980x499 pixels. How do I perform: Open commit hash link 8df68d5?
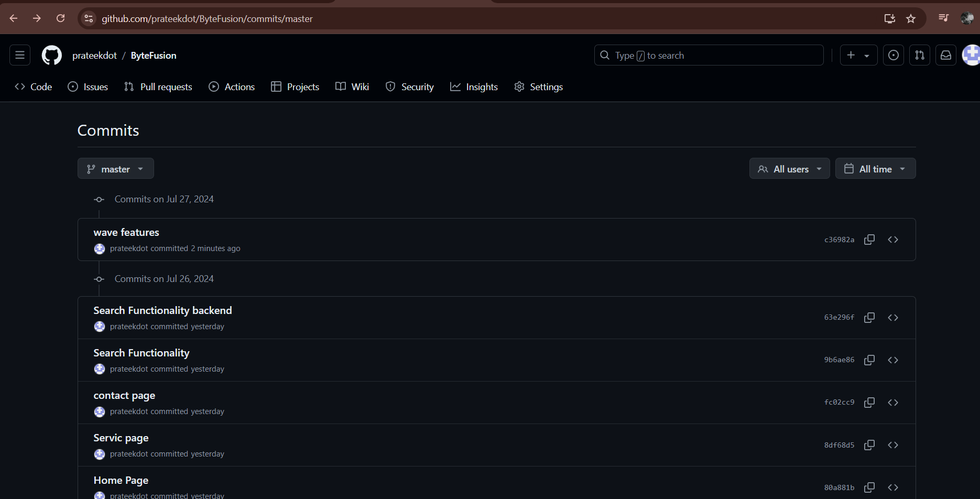(x=839, y=445)
